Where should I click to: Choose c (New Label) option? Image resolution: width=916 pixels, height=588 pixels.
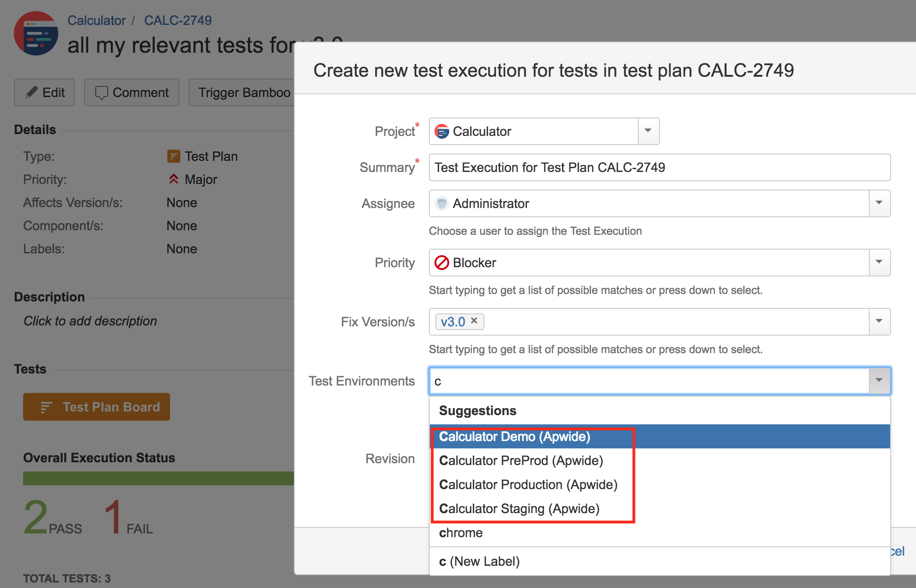tap(660, 561)
